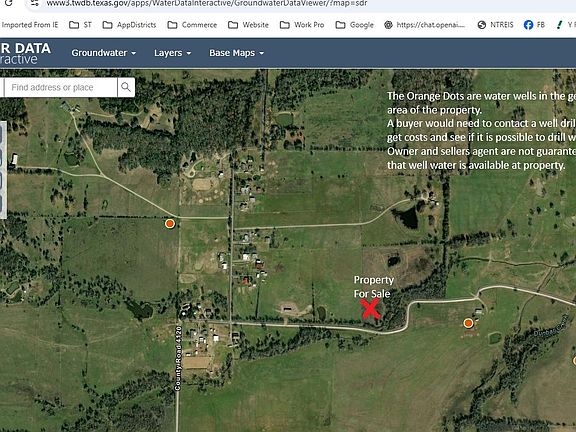Open the NTREIS bookmark
The image size is (576, 432).
[x=496, y=25]
